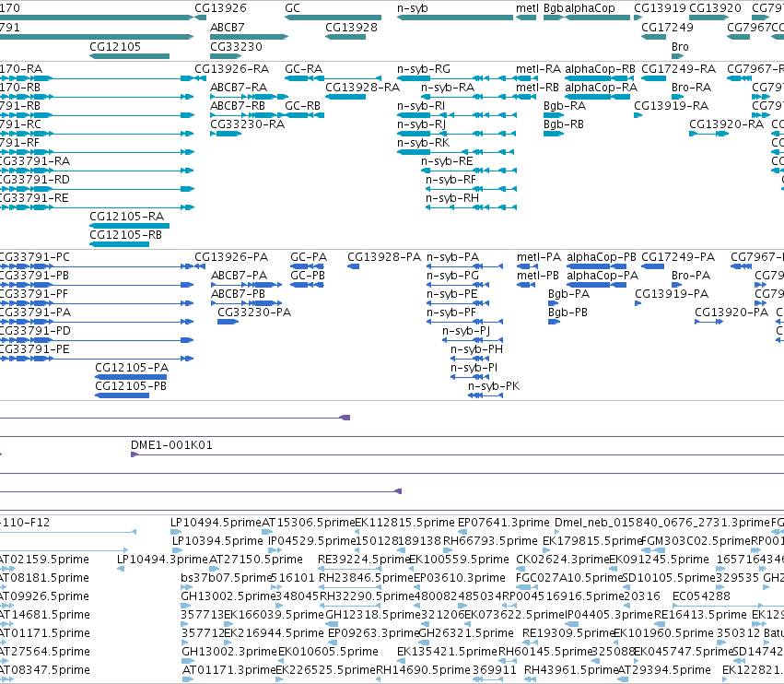The image size is (784, 684).
Task: Click transcript CG33791-RD
Action: pos(33,180)
